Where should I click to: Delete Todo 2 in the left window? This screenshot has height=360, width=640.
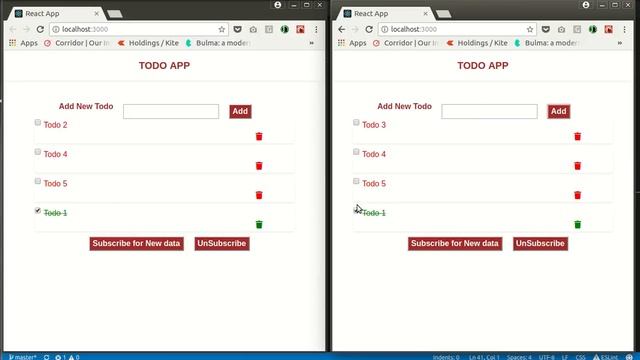click(x=259, y=136)
